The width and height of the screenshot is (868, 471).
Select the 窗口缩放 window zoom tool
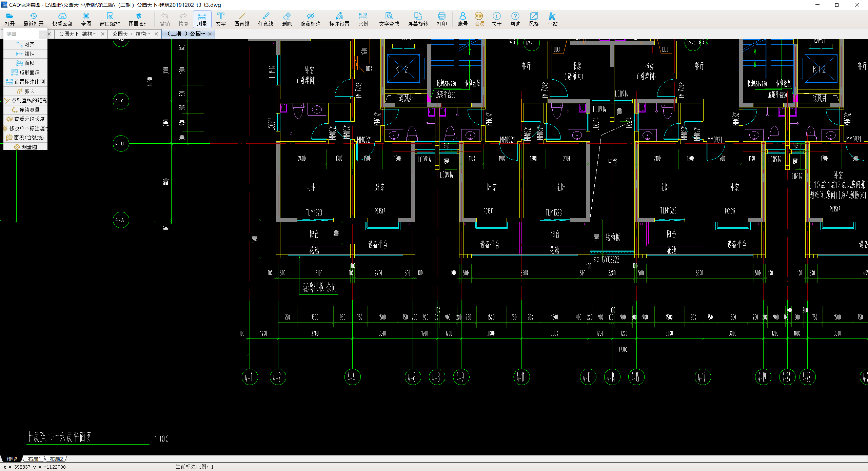tap(110, 19)
